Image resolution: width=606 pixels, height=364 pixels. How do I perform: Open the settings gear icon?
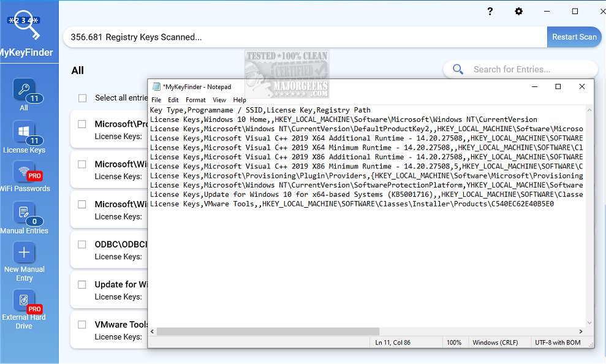pyautogui.click(x=518, y=11)
